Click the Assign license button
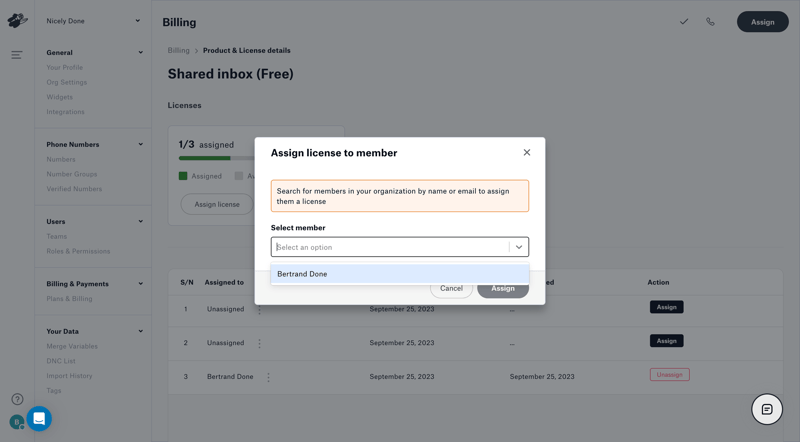 217,204
